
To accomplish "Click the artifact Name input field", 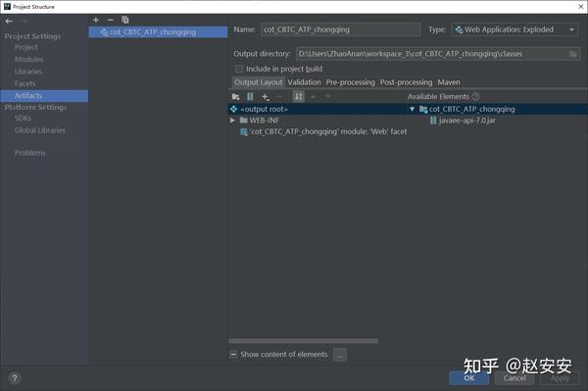I will click(340, 29).
